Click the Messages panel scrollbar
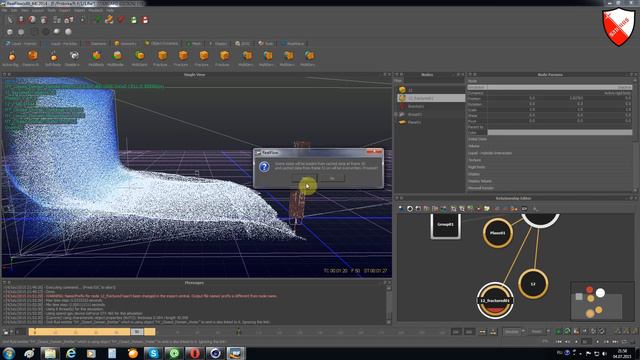The image size is (640, 360). tap(389, 304)
